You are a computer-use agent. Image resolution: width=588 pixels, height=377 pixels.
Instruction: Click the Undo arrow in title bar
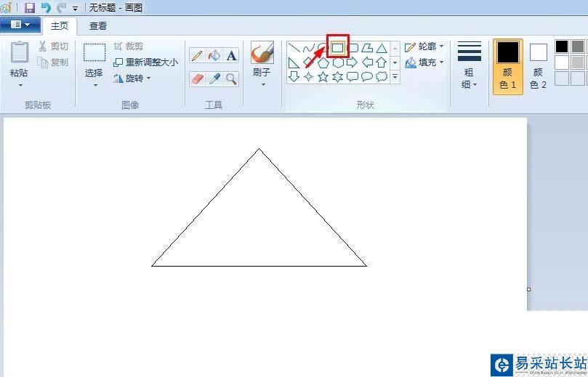46,7
